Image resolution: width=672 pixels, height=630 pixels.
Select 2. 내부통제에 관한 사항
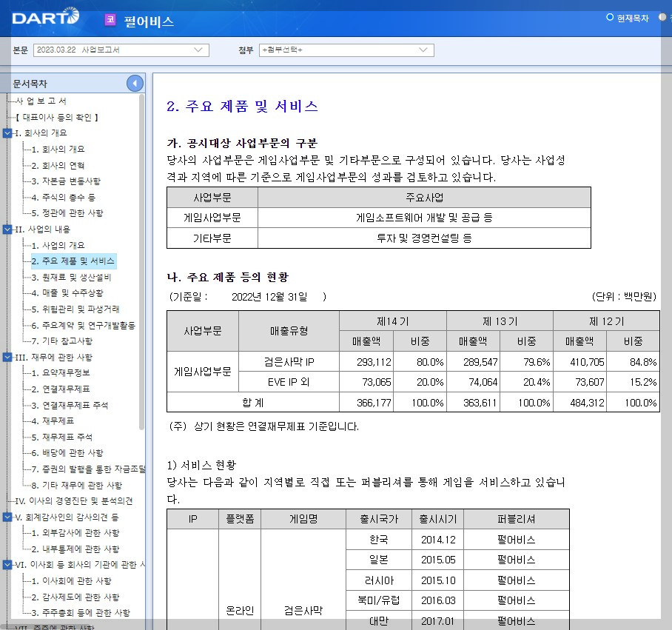[75, 549]
